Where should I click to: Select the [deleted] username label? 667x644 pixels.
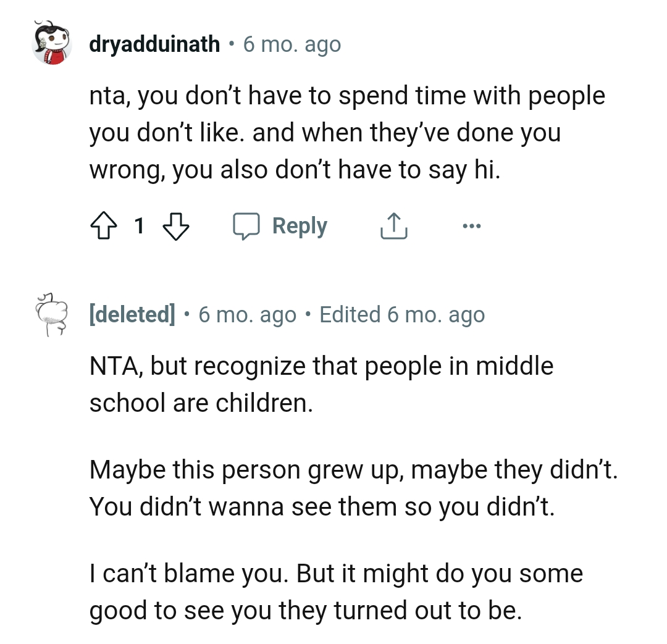tap(133, 314)
